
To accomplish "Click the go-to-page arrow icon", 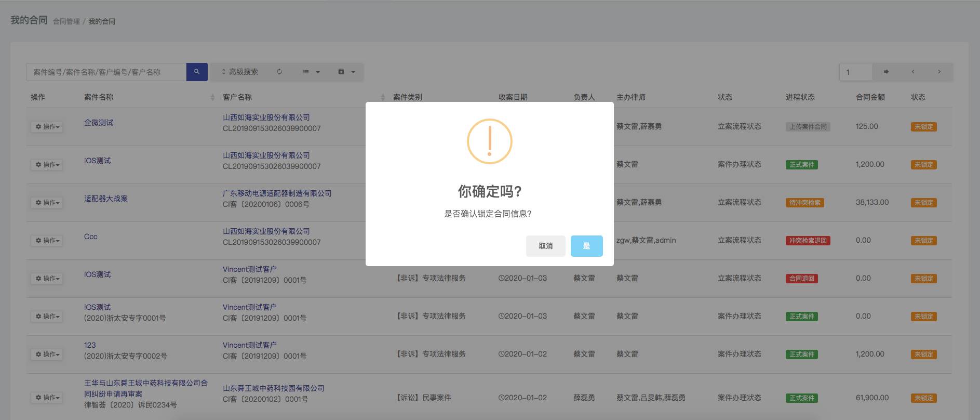I will click(886, 72).
